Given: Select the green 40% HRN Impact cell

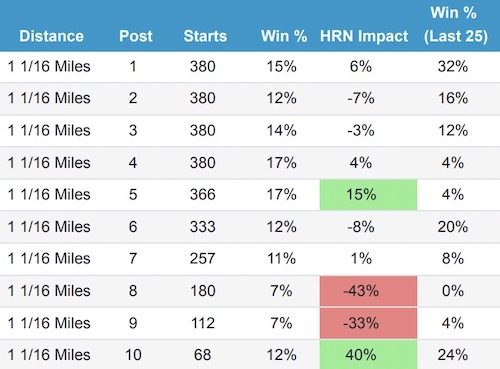Looking at the screenshot, I should [368, 355].
